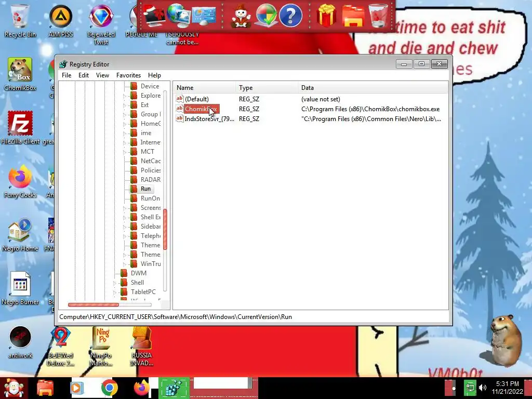The width and height of the screenshot is (532, 399).
Task: Expand the WinTru key node
Action: (125, 264)
